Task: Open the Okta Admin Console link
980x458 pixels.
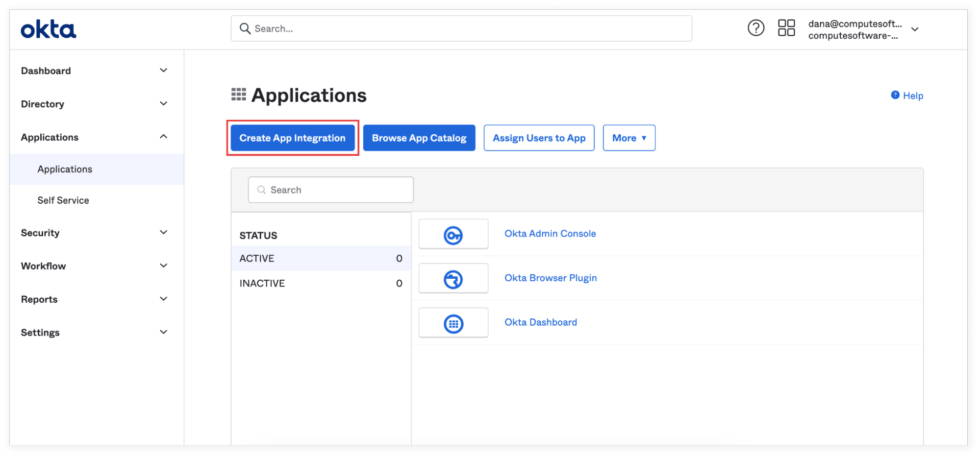Action: 550,234
